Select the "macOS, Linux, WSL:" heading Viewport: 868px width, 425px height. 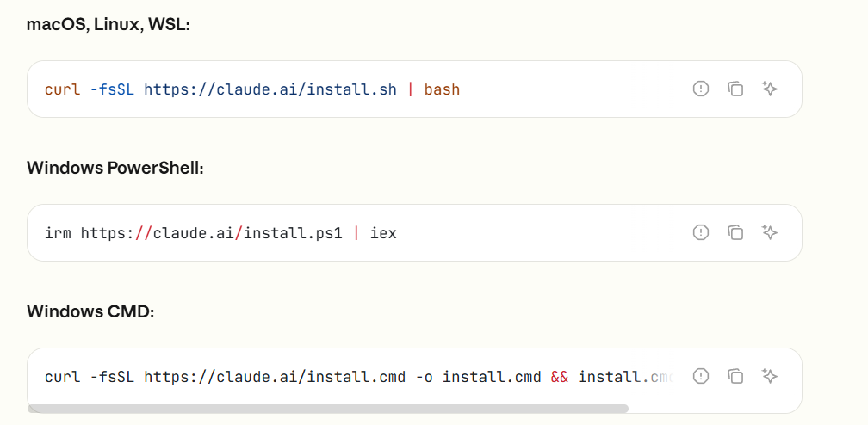[x=108, y=25]
